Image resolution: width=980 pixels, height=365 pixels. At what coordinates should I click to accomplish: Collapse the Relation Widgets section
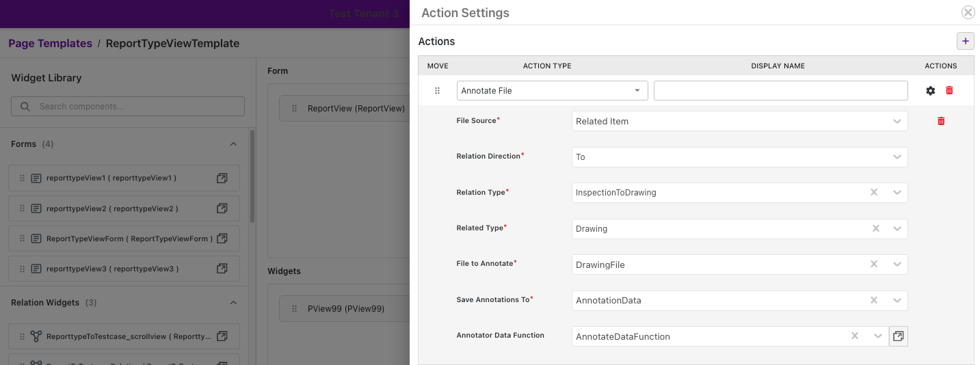[233, 303]
